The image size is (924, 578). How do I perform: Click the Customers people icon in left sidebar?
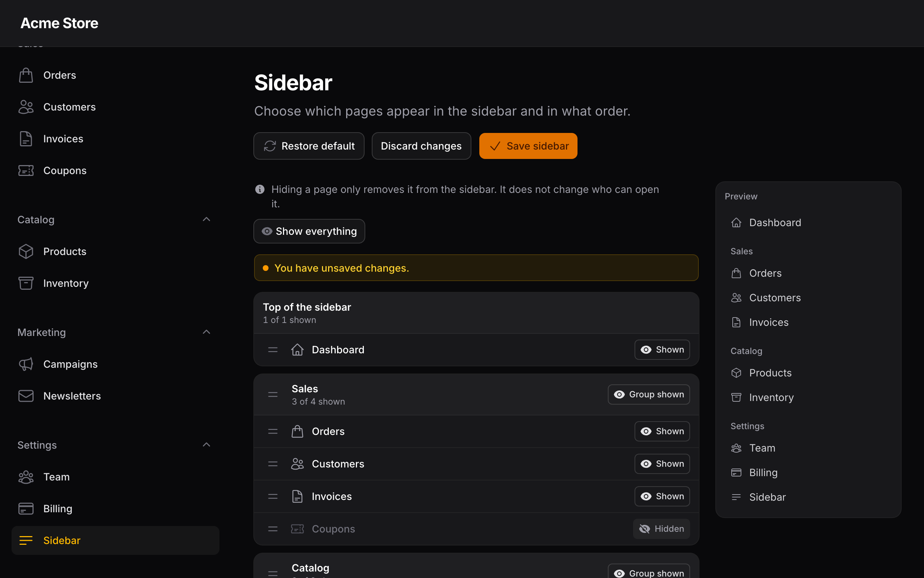[26, 107]
